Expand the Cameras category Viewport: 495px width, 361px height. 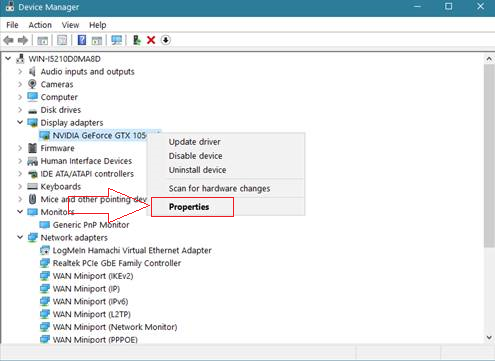click(20, 84)
